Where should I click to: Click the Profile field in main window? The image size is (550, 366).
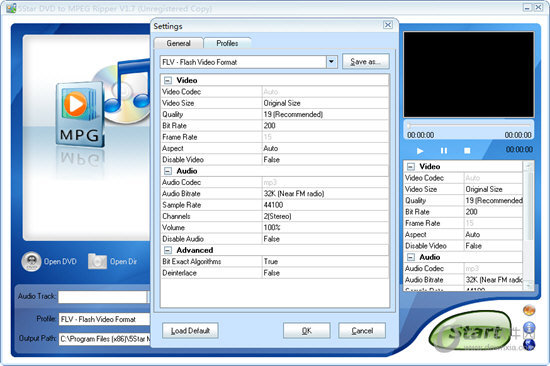(104, 319)
